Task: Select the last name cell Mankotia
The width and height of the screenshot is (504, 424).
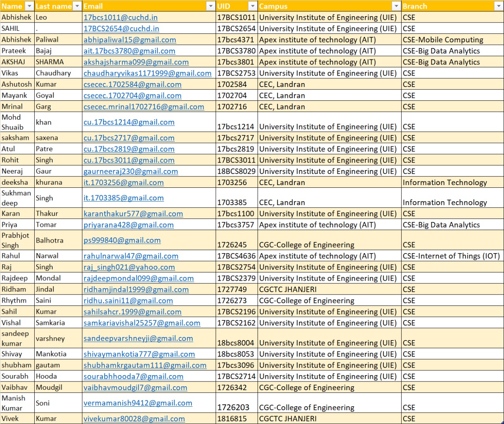Action: click(51, 354)
